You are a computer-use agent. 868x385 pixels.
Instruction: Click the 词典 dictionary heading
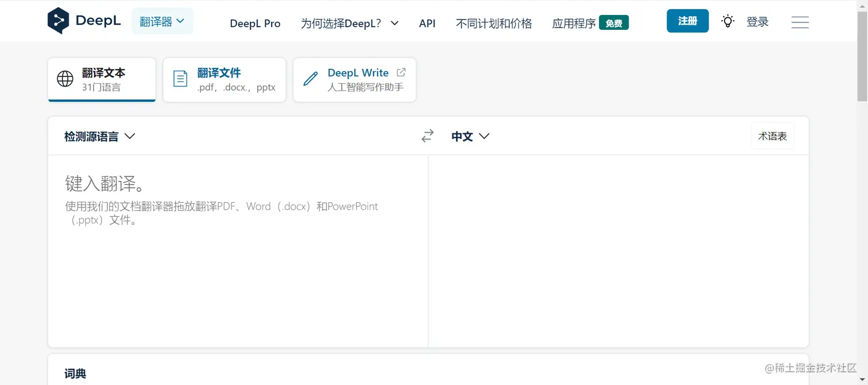coord(75,374)
